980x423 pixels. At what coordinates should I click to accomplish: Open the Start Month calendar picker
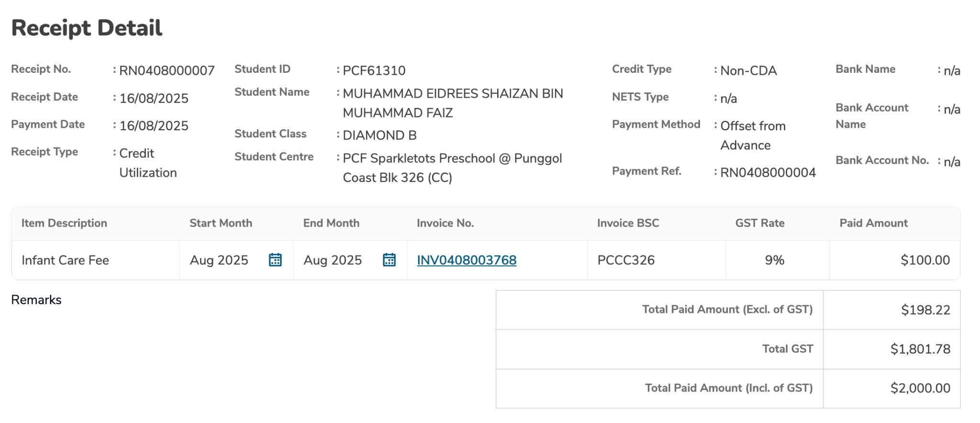point(275,260)
